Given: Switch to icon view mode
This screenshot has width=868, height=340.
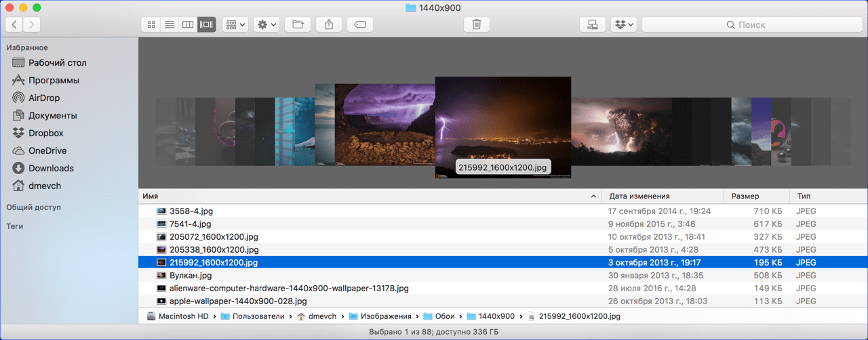Looking at the screenshot, I should coord(151,24).
